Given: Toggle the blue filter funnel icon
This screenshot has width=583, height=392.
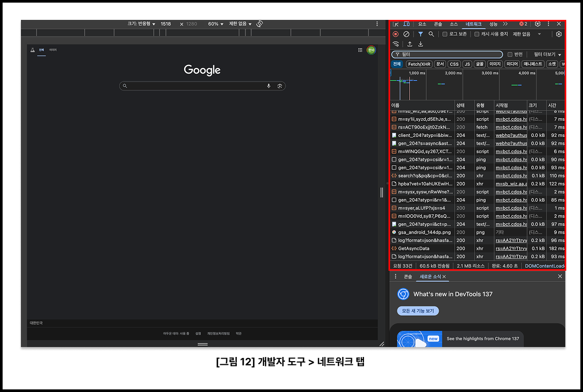Looking at the screenshot, I should click(x=420, y=34).
